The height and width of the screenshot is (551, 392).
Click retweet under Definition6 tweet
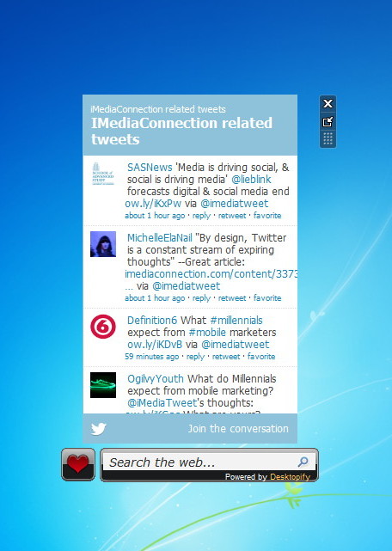(226, 357)
